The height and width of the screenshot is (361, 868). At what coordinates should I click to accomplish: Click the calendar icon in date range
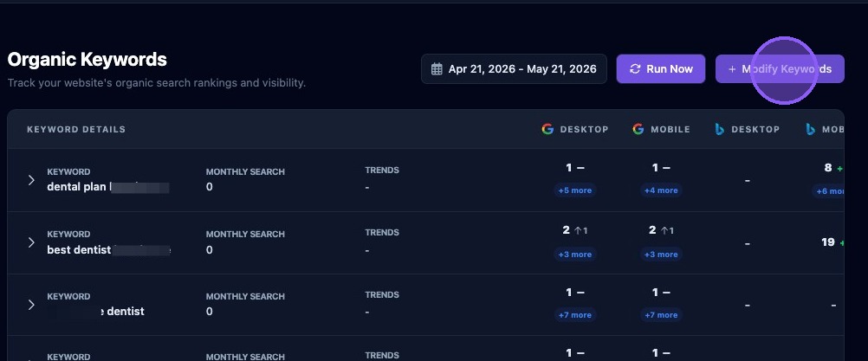coord(437,69)
